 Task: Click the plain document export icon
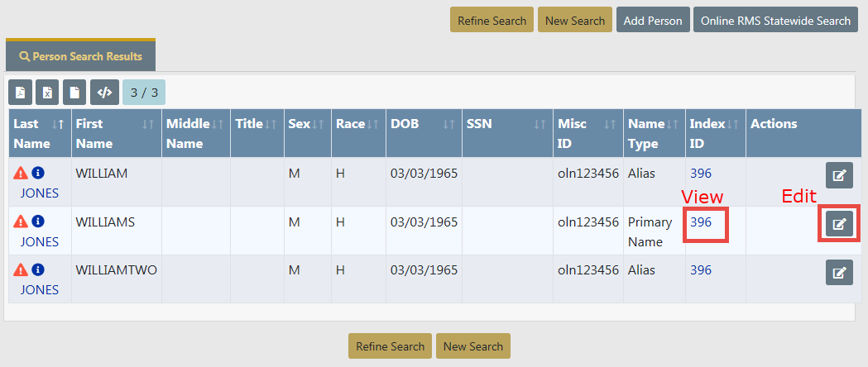click(x=75, y=92)
